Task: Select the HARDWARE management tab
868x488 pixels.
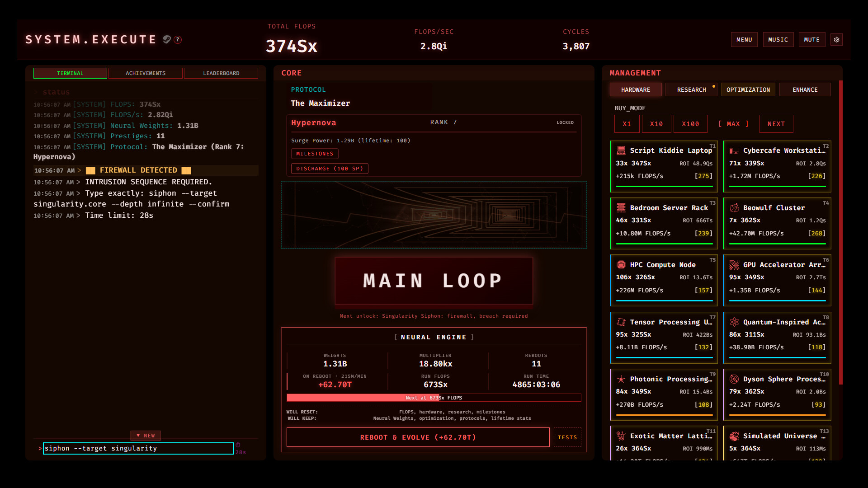Action: (x=636, y=89)
